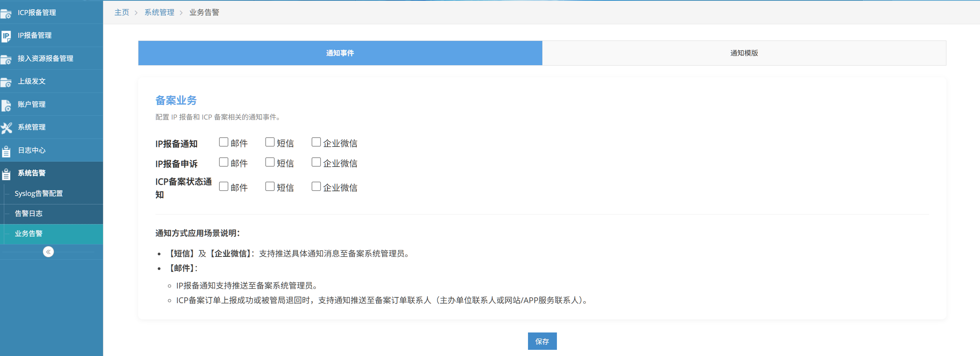
Task: Click the 系统管理 wrench icon
Action: pos(6,128)
